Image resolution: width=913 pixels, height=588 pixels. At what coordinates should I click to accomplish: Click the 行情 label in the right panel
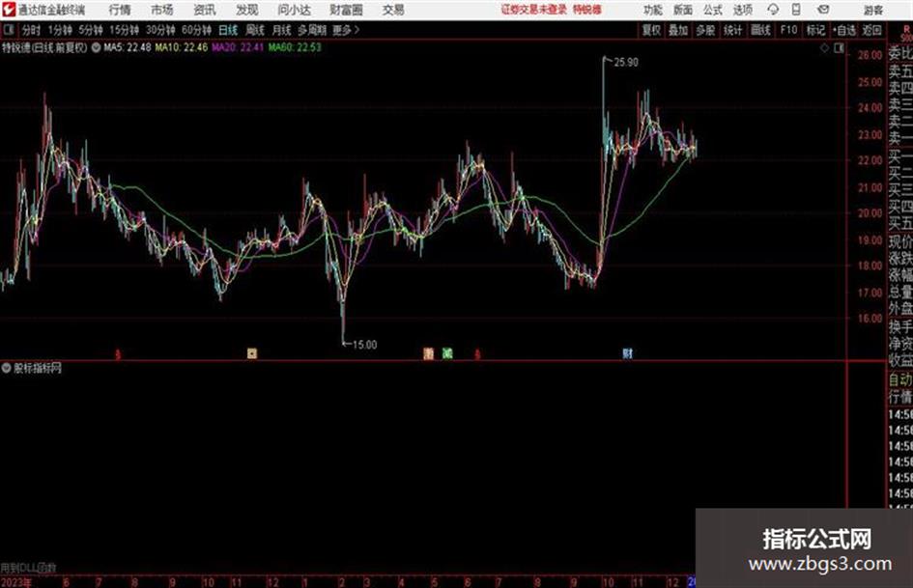(900, 397)
